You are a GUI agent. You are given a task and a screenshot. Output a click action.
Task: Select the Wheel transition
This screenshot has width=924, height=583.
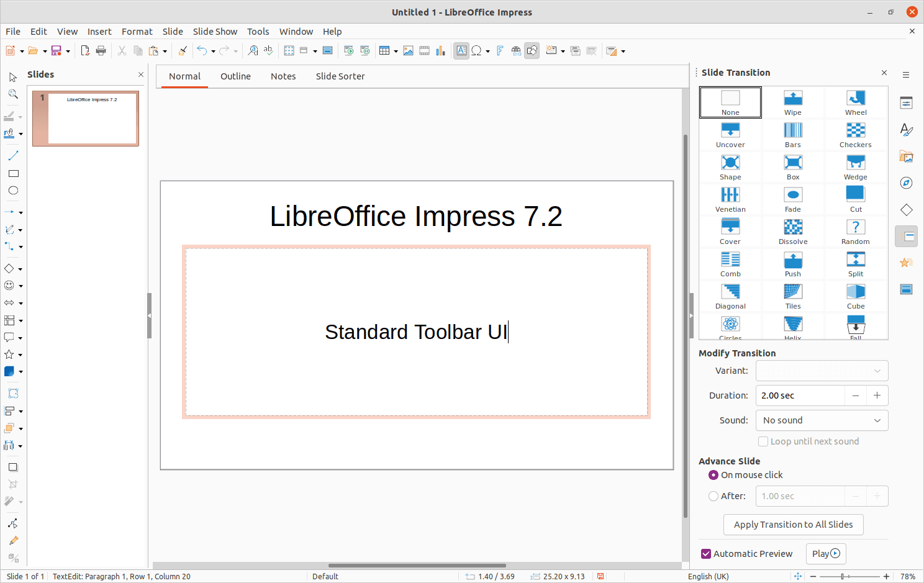856,102
